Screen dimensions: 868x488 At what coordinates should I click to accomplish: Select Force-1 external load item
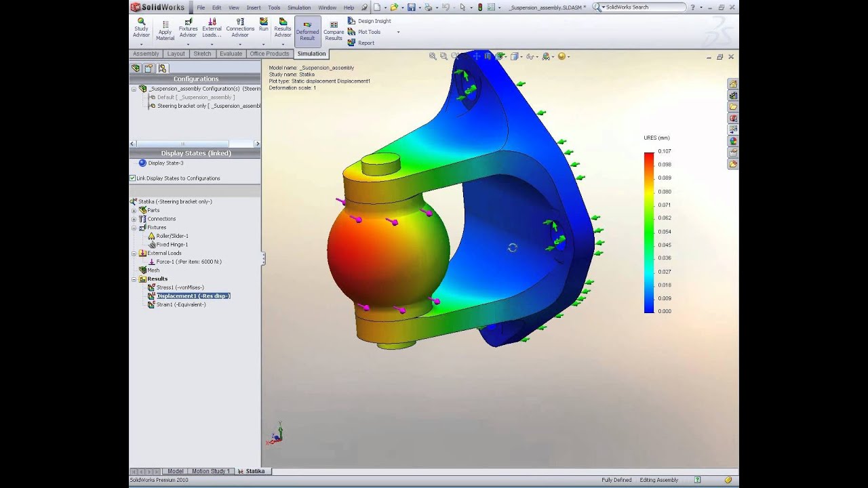184,262
